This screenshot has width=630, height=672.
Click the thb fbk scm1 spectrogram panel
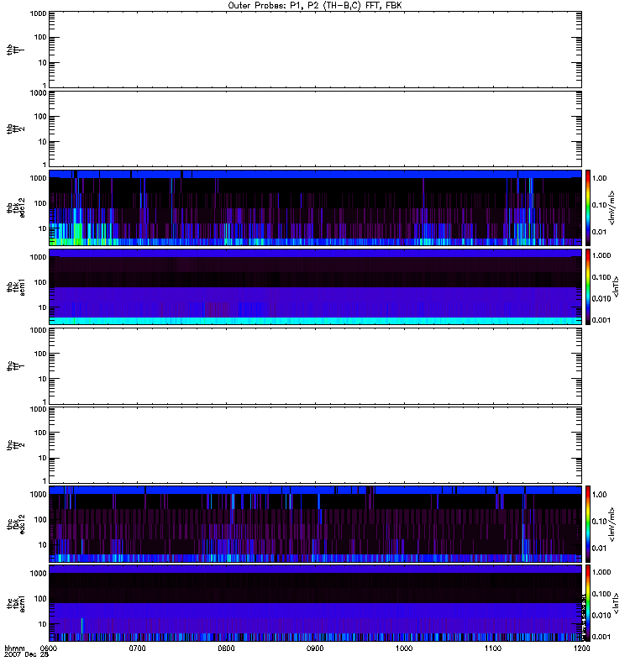click(x=316, y=286)
